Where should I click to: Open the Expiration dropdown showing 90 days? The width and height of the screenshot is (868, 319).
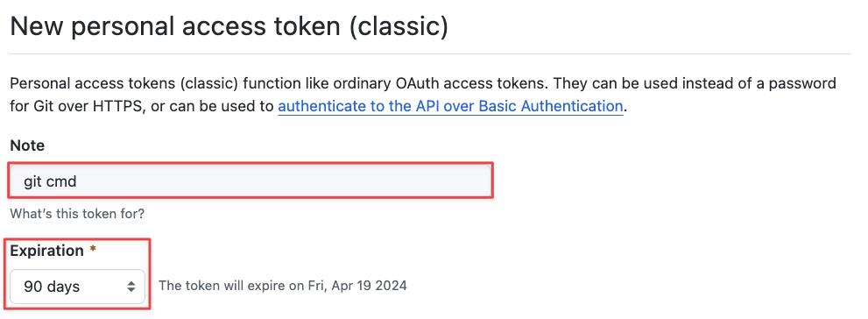[x=77, y=287]
